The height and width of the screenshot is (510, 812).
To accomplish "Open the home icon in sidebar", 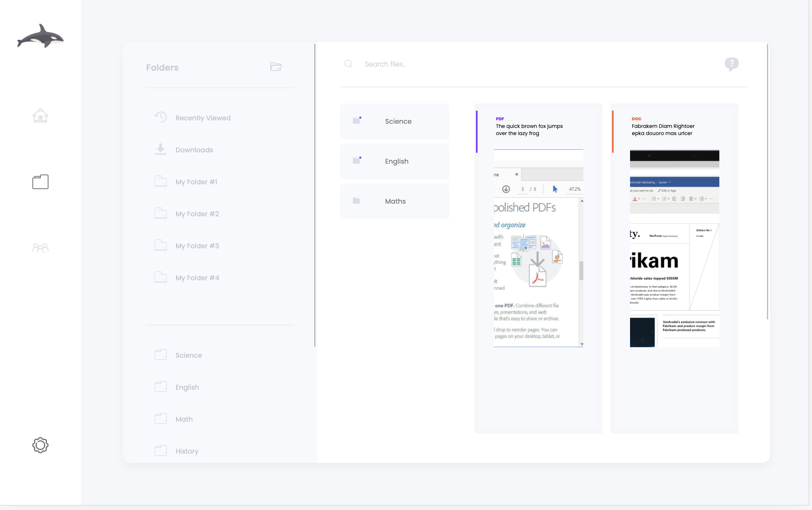I will (x=40, y=115).
